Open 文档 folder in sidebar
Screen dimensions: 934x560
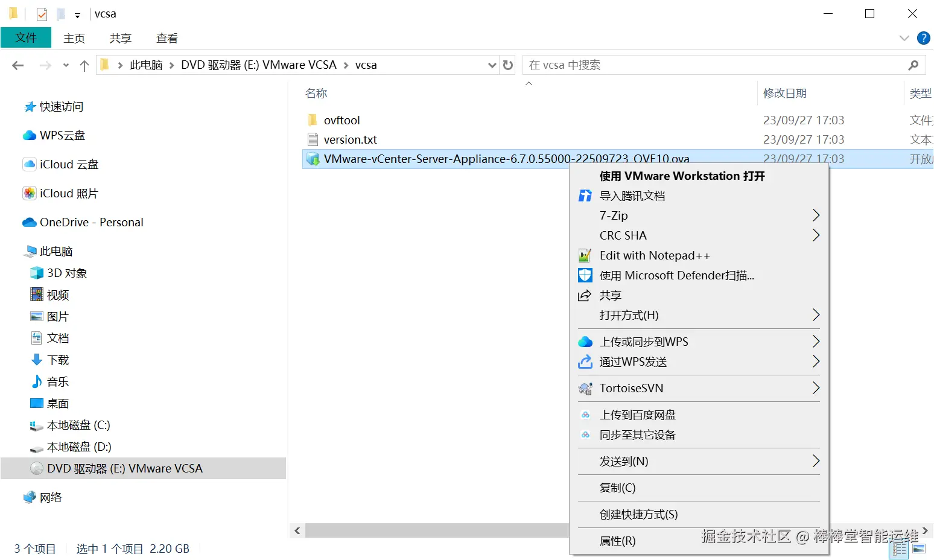point(50,339)
